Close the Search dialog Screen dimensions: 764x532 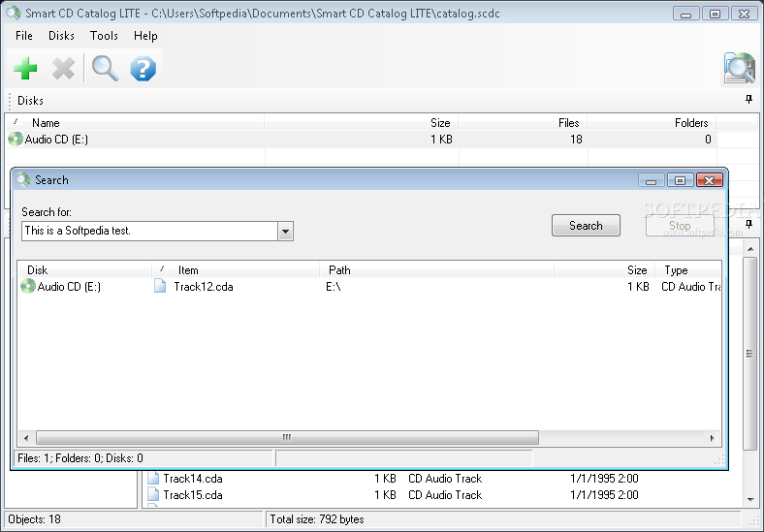(710, 180)
